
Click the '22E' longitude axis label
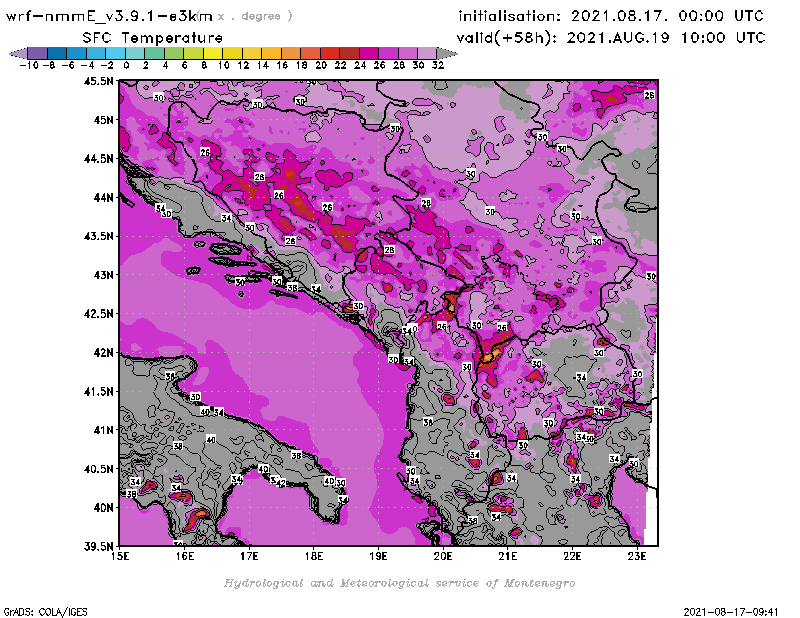pos(572,556)
